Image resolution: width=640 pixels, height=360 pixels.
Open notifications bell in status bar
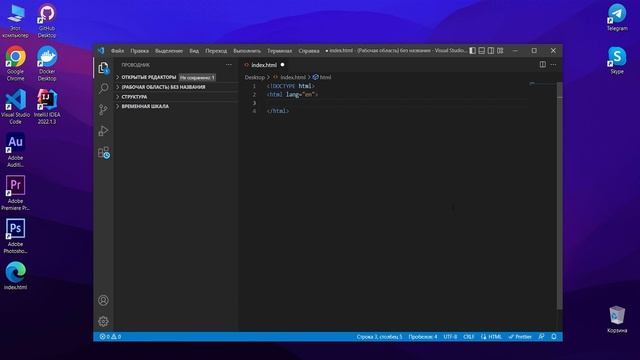click(554, 337)
